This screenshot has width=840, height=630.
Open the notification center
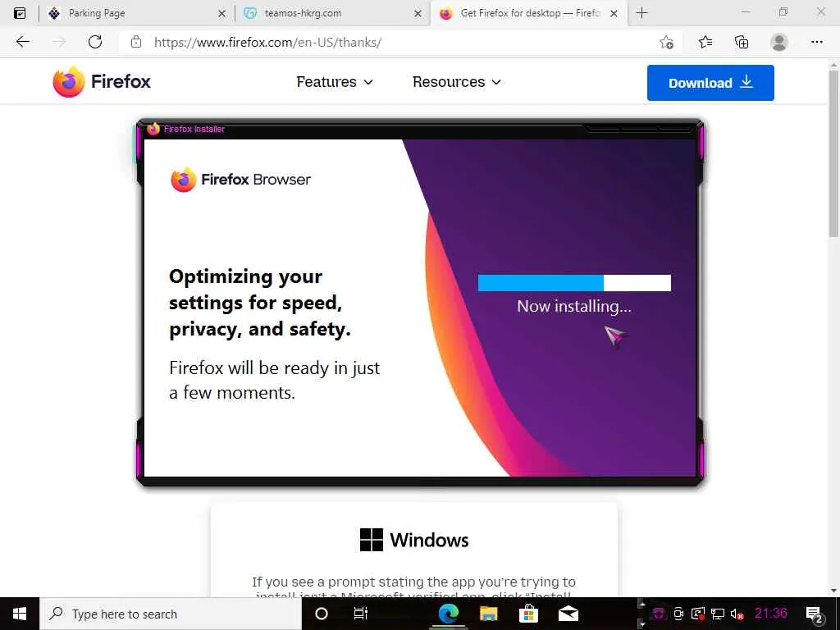[x=815, y=614]
